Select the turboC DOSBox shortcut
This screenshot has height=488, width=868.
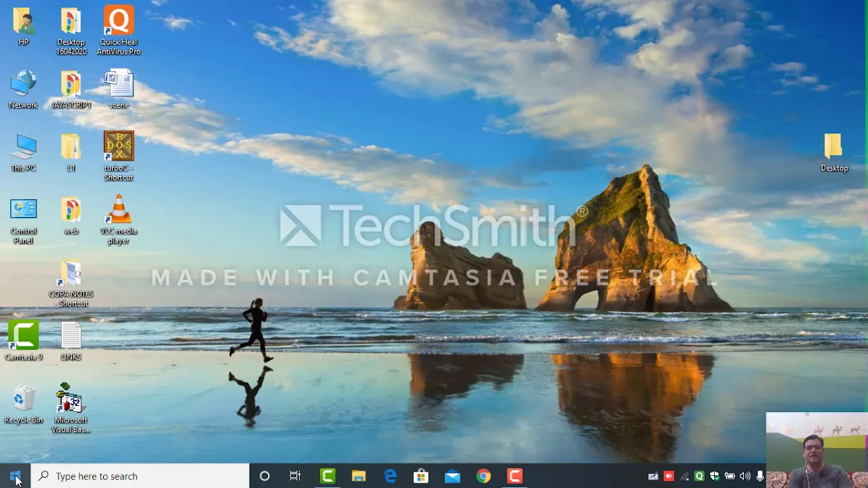point(119,156)
